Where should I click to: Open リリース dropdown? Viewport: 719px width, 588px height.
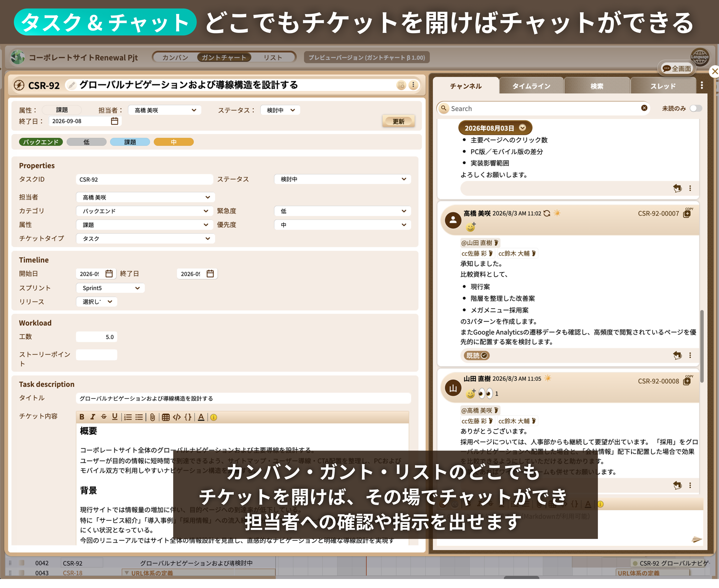97,301
